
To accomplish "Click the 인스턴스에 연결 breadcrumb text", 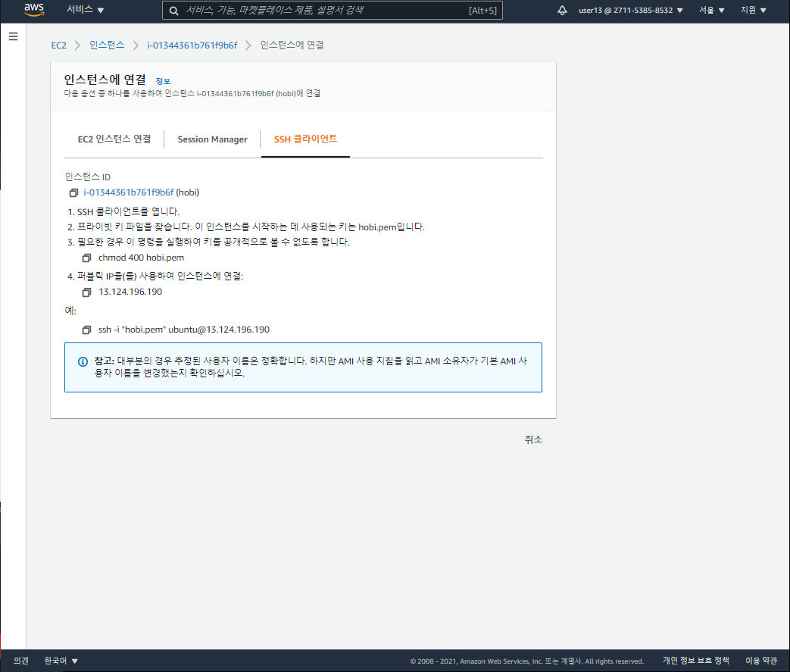I will (x=292, y=45).
